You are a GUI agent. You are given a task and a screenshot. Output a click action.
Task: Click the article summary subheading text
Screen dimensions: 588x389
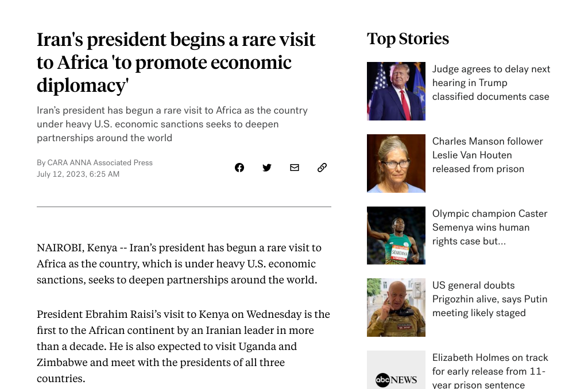172,124
